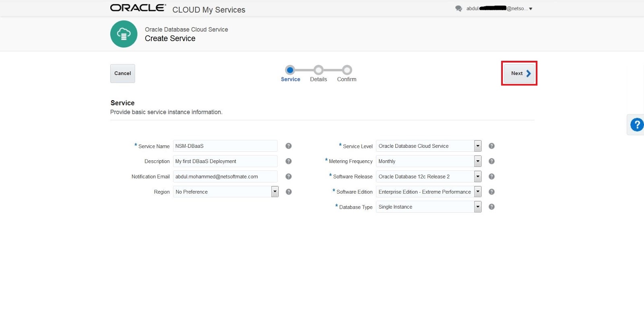Show help for Region field
This screenshot has height=321, width=644.
289,192
